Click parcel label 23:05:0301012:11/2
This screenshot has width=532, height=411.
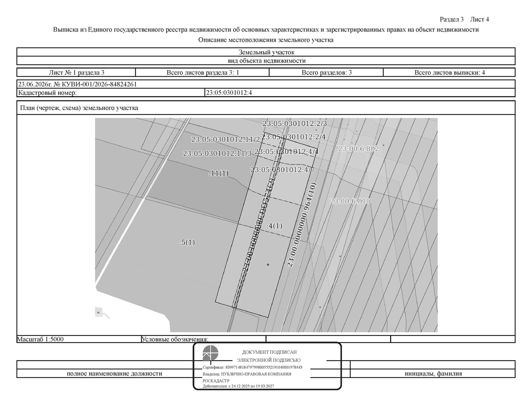[x=226, y=139]
